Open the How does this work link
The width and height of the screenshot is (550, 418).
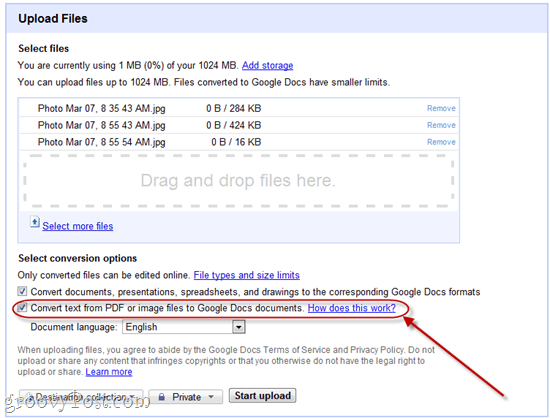tap(351, 308)
